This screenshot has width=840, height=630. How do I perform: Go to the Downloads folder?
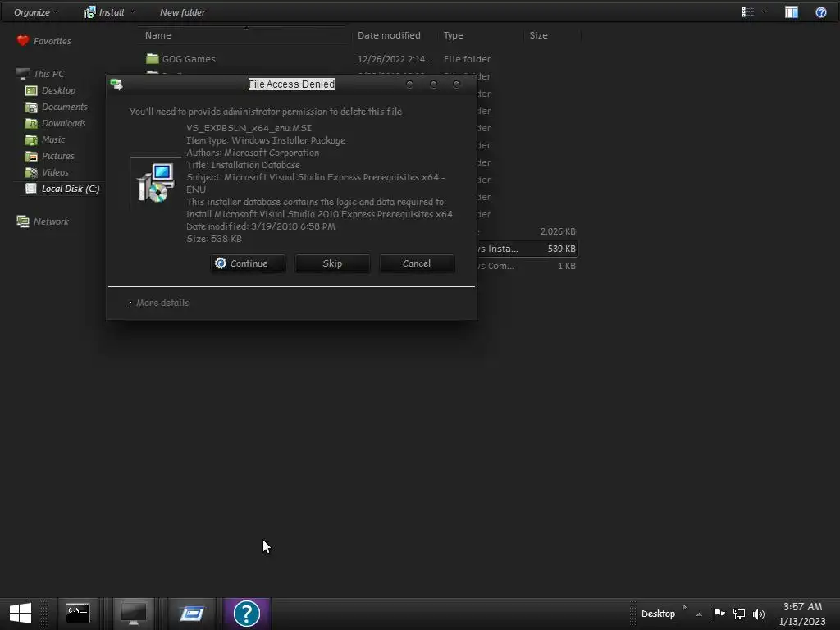[63, 123]
